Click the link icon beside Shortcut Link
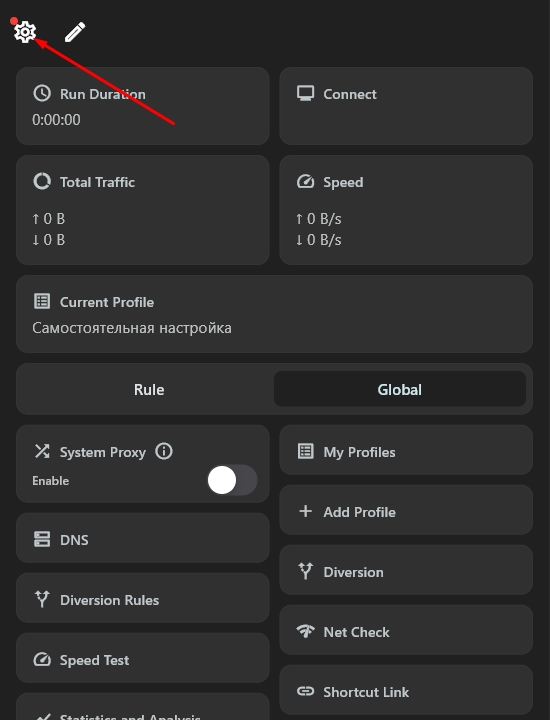This screenshot has width=550, height=720. (305, 691)
